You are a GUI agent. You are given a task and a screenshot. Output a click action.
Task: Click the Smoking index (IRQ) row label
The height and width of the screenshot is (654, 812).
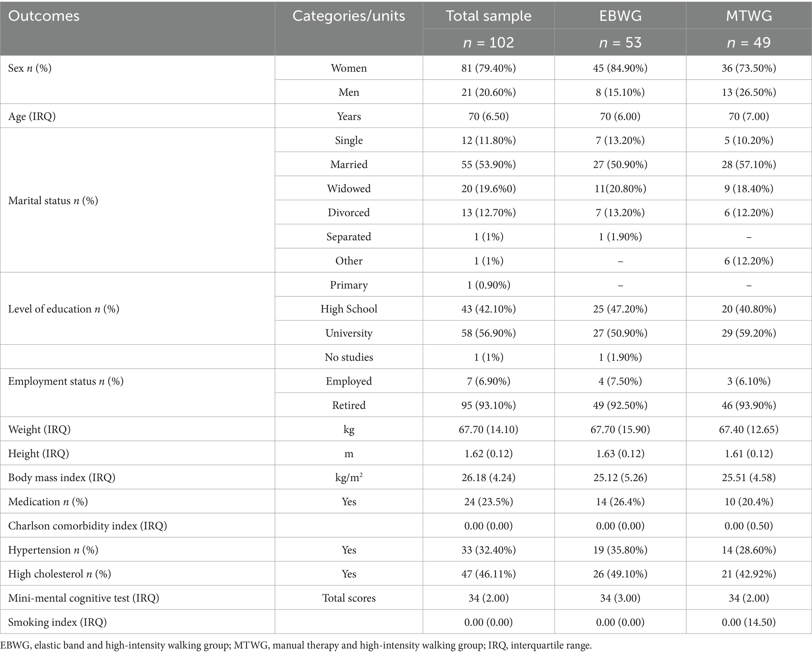click(57, 622)
